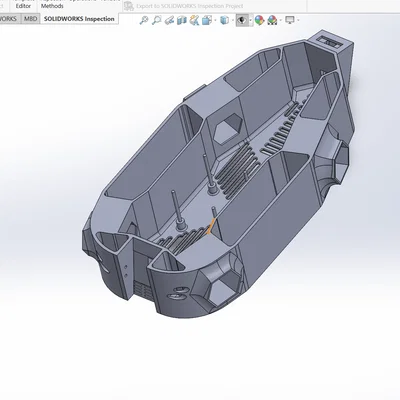Click the View Settings monitor icon
This screenshot has width=400, height=400.
(x=290, y=20)
